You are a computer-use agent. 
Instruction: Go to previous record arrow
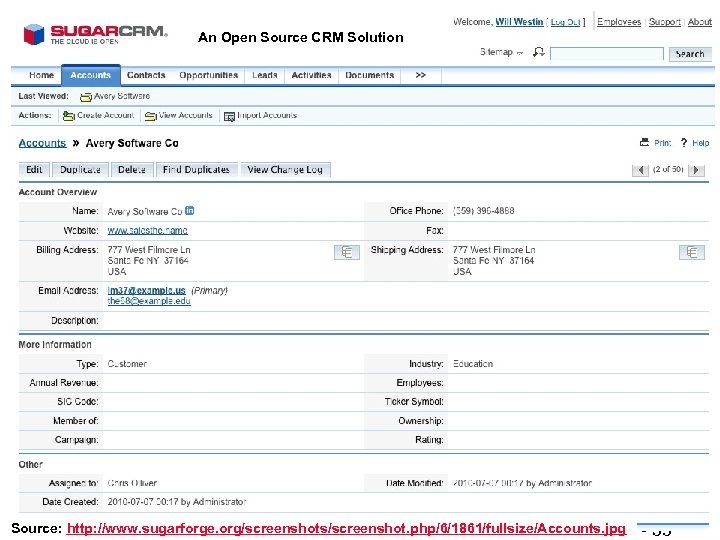tap(640, 170)
